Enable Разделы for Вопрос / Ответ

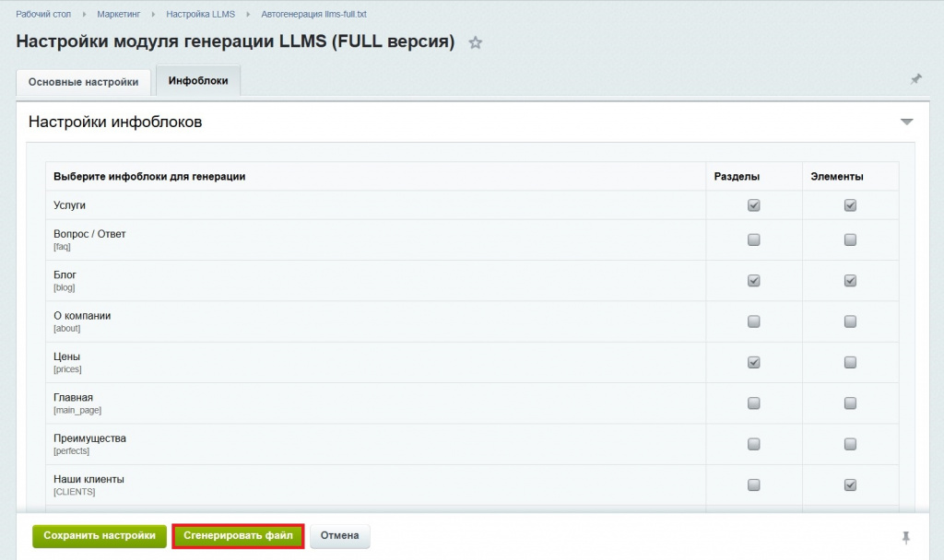[753, 239]
